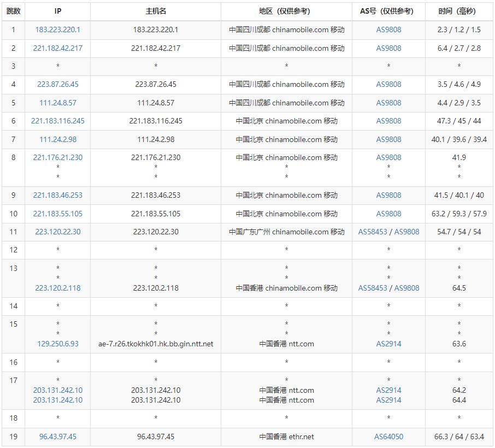Click AS2914 link in hop 15 row
Viewport: 495px width, 448px height.
[x=388, y=344]
